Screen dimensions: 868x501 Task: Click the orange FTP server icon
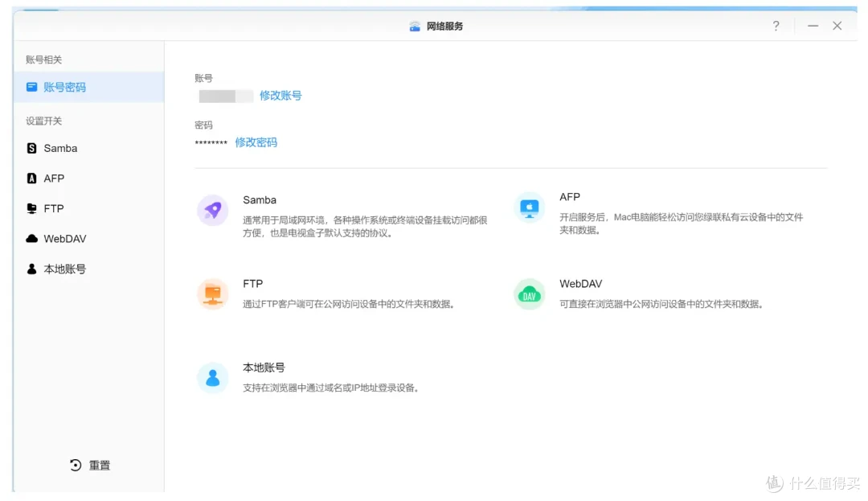212,294
